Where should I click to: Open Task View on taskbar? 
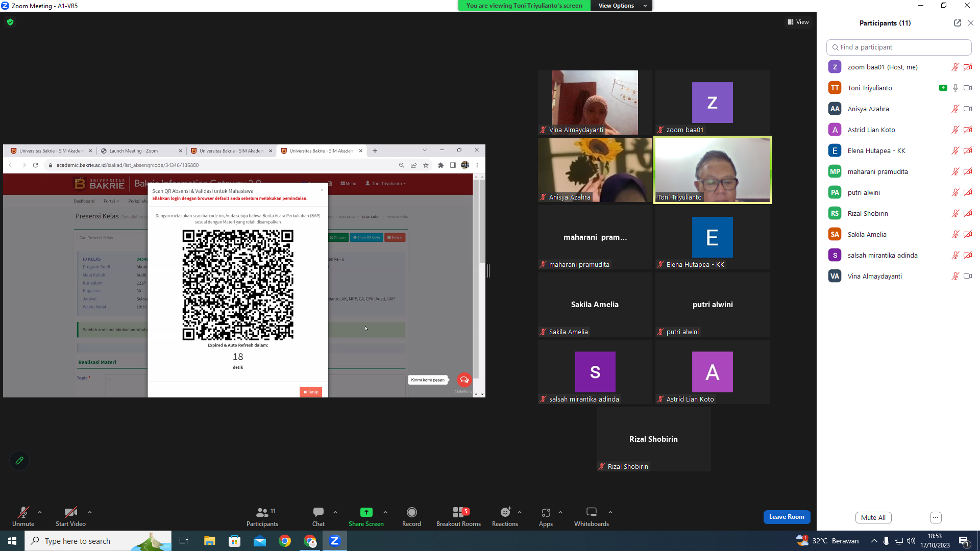click(184, 541)
